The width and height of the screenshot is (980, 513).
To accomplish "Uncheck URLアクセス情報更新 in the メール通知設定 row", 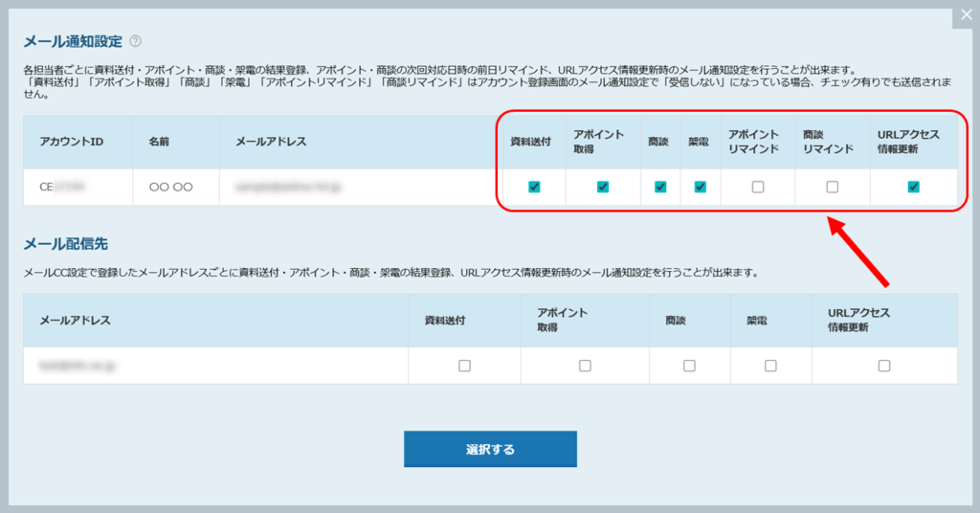I will 913,187.
